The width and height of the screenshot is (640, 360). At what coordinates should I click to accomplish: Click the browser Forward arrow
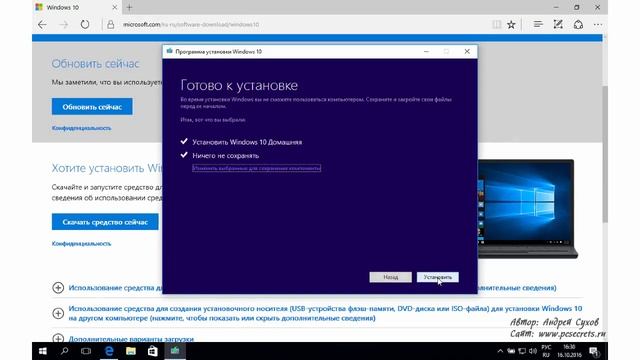coord(63,24)
